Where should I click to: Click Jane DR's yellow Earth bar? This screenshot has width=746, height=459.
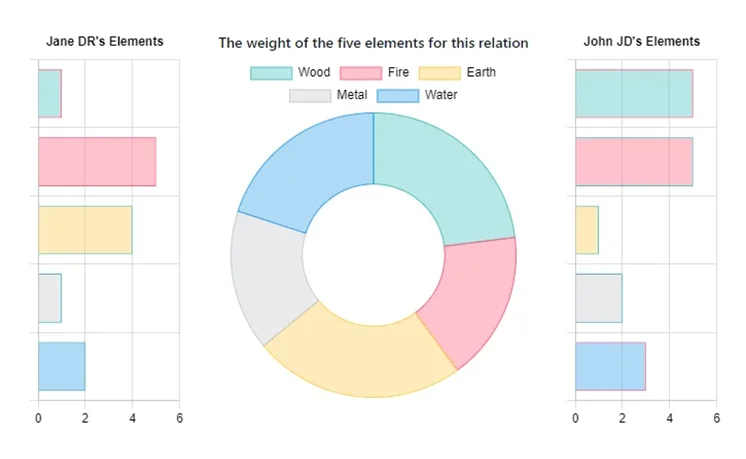pyautogui.click(x=85, y=230)
